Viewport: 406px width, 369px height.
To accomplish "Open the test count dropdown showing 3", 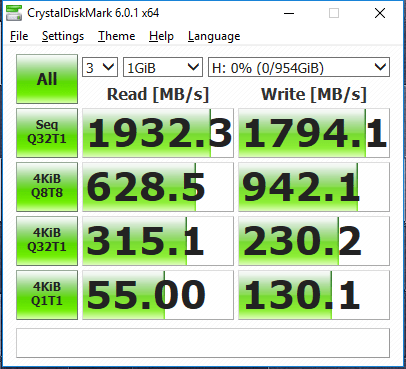I will pos(100,68).
